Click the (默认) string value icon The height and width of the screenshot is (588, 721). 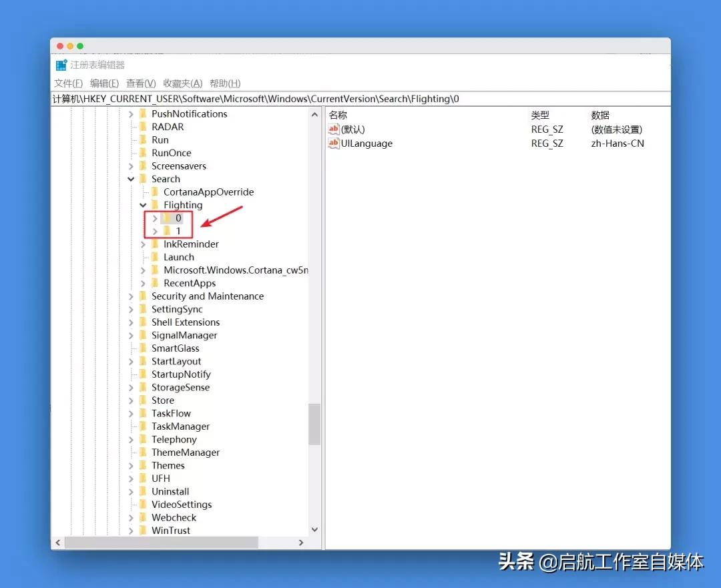(x=334, y=129)
